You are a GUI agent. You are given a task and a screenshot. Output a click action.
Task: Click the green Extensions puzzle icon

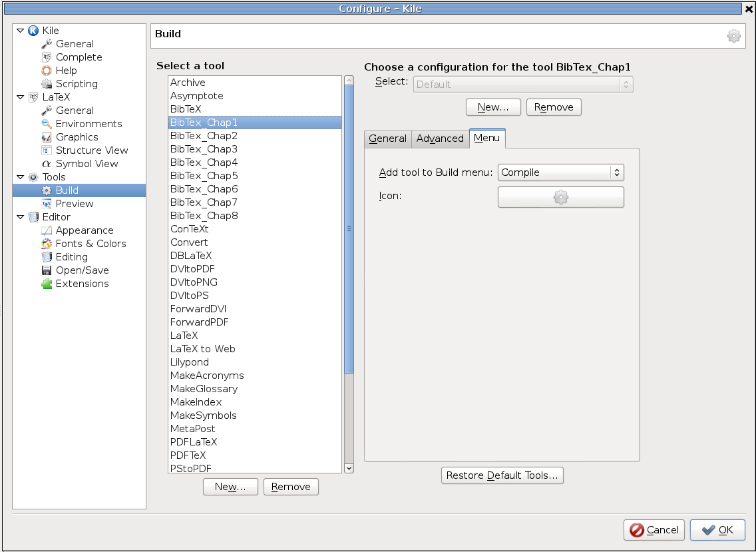pyautogui.click(x=47, y=284)
